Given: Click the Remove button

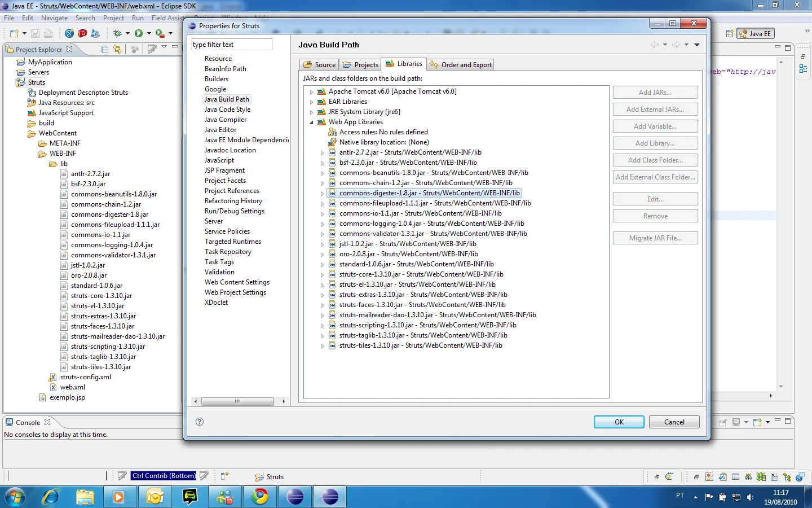Looking at the screenshot, I should (655, 216).
